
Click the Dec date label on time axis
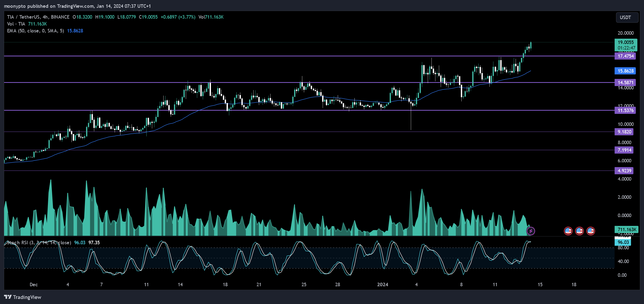click(34, 285)
